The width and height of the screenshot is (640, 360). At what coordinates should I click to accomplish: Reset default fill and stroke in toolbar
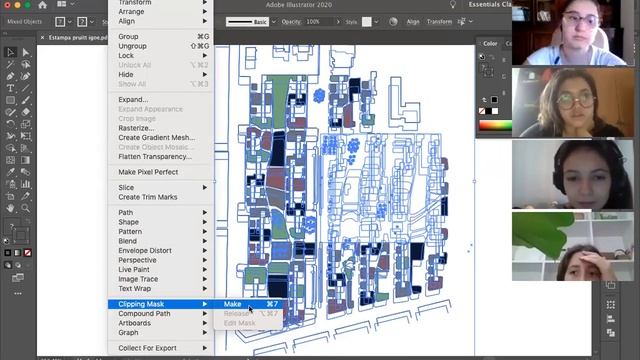(6, 241)
